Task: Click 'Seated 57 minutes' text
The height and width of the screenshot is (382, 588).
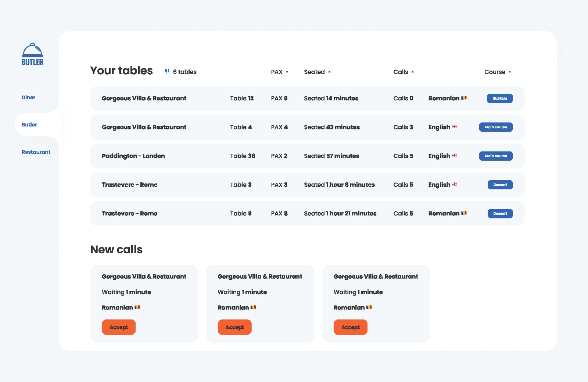Action: point(331,156)
